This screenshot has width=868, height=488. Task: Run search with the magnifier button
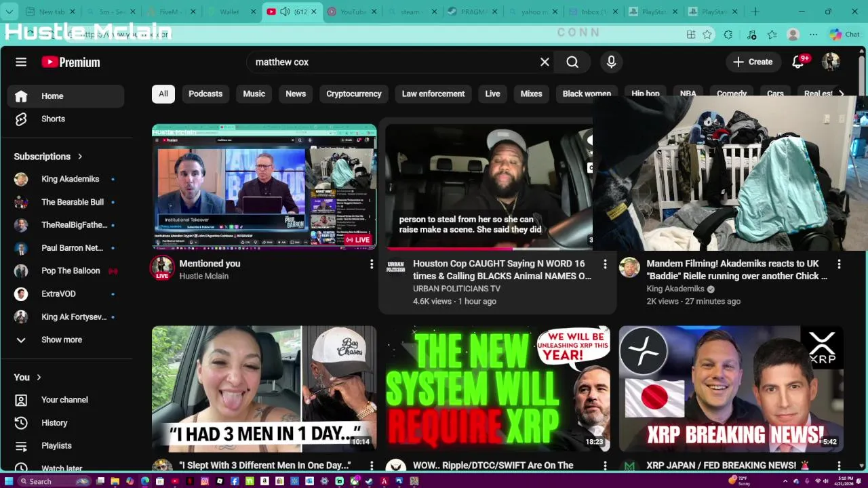(572, 62)
